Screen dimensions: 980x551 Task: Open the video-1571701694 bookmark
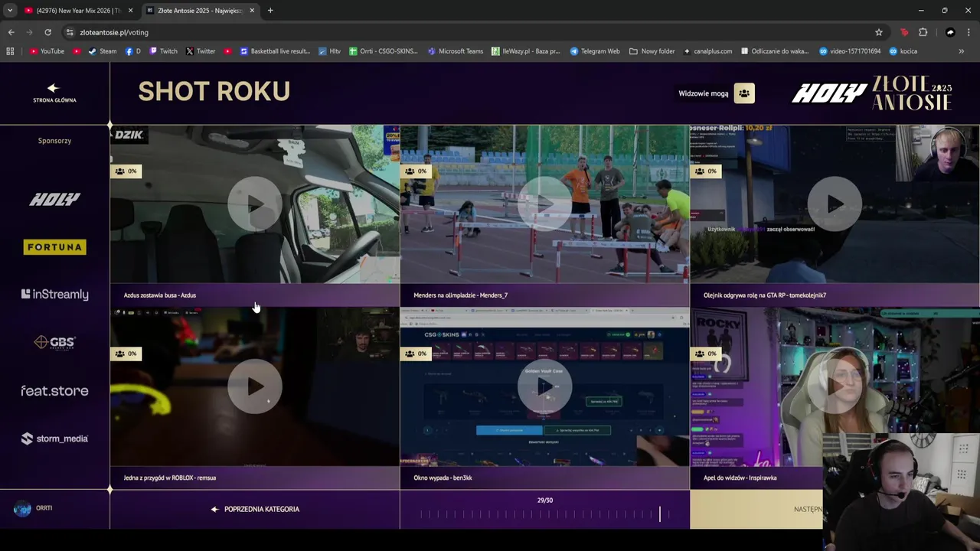click(850, 51)
